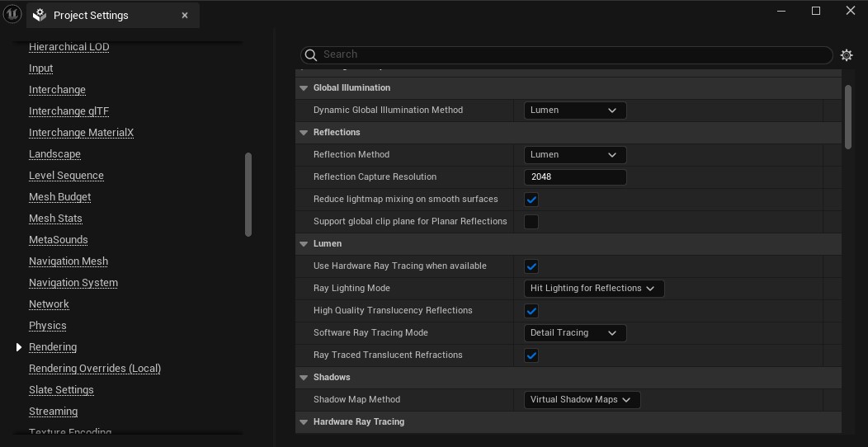Open the Input settings category

[41, 68]
